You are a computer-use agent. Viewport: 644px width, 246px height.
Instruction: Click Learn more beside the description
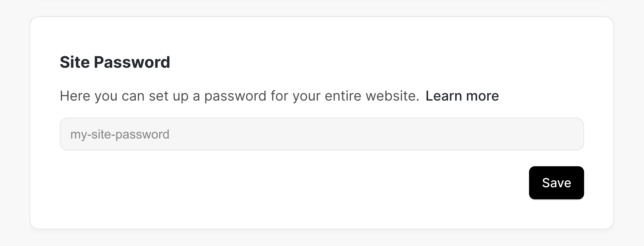[462, 96]
